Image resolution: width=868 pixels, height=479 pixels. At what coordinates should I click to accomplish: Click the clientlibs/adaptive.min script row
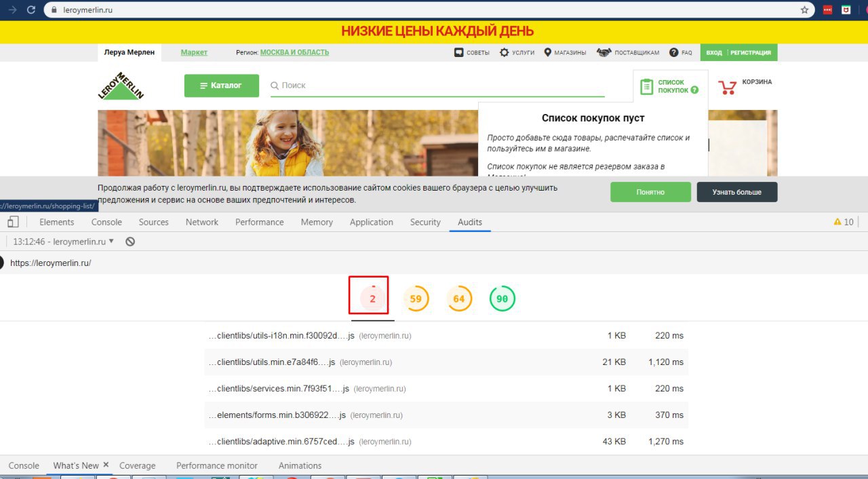tap(446, 442)
